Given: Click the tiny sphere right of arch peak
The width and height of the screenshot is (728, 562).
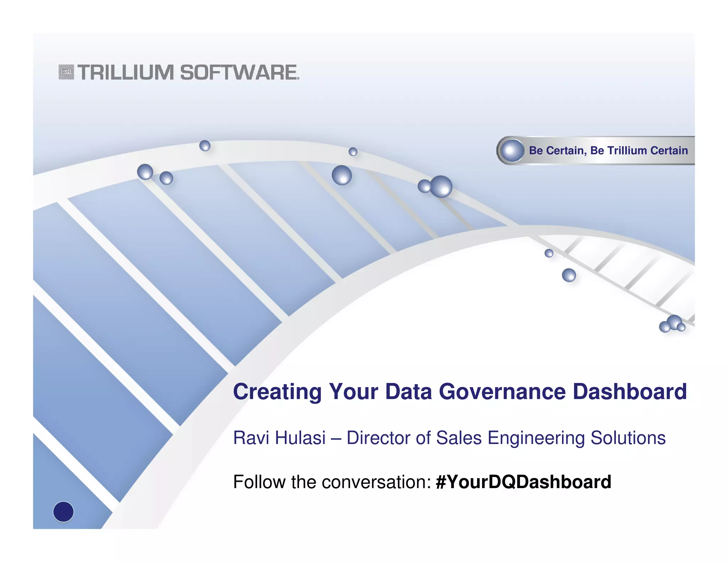Looking at the screenshot, I should coord(353,152).
